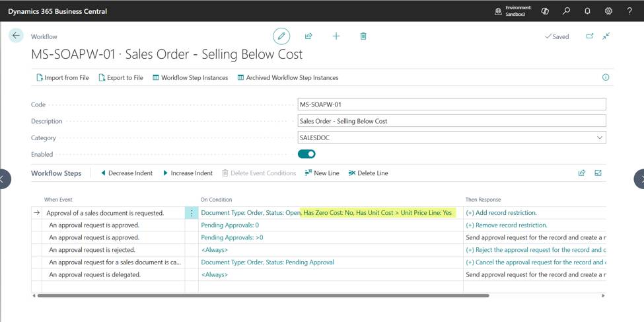This screenshot has height=322, width=644.
Task: Open <Always> condition for delegated request
Action: click(x=215, y=274)
